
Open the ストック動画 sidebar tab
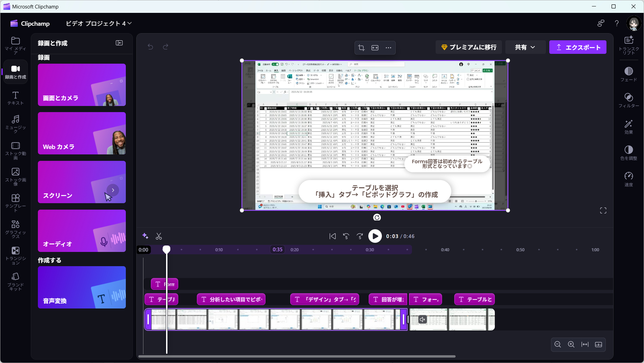point(16,150)
